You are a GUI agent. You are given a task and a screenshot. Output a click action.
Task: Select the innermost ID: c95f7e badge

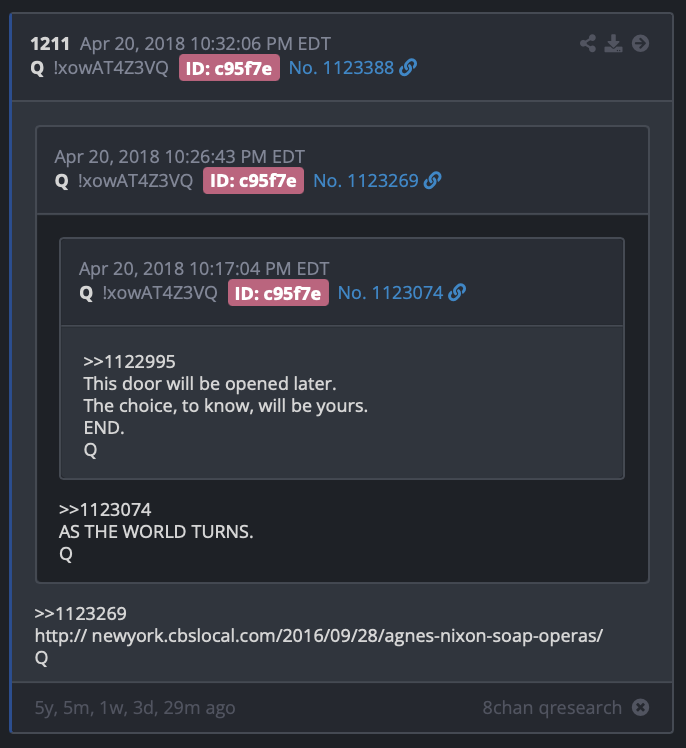coord(278,292)
